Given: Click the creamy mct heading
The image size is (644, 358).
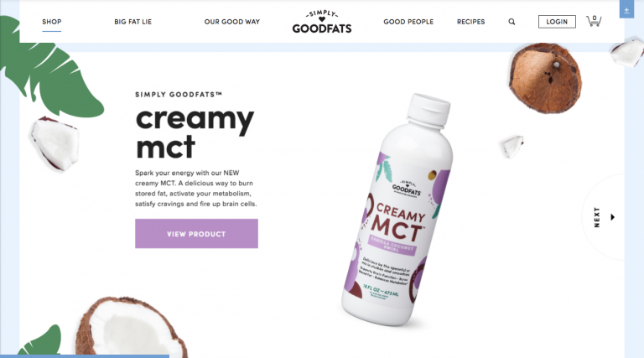Looking at the screenshot, I should [195, 132].
